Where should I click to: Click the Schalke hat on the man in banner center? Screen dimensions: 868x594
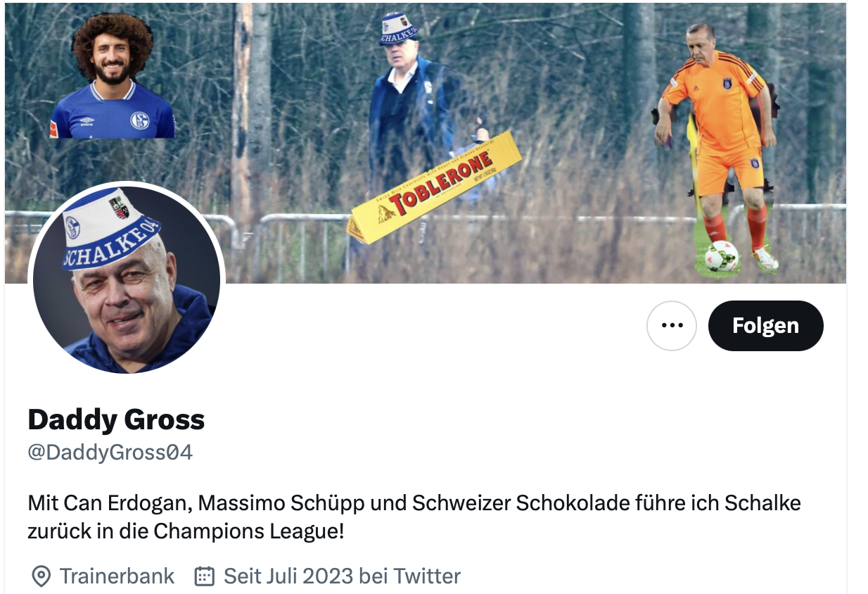(x=398, y=29)
